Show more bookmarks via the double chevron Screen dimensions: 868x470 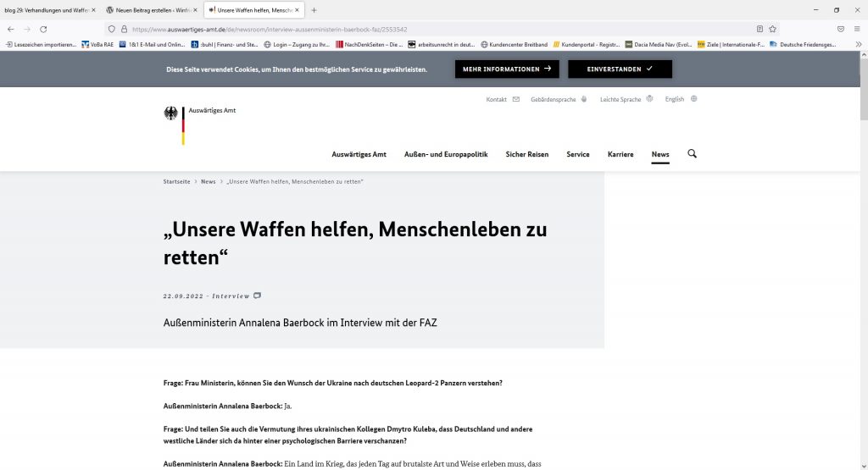click(x=859, y=44)
